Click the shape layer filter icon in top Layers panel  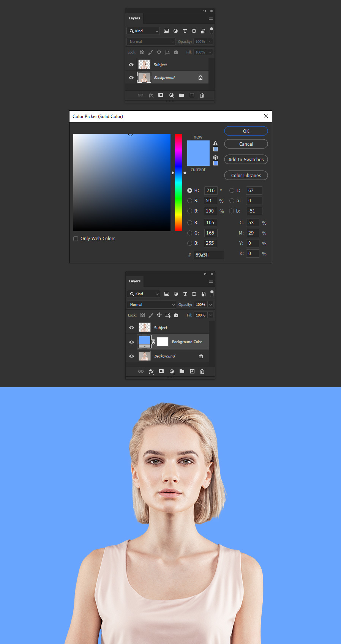pyautogui.click(x=194, y=31)
